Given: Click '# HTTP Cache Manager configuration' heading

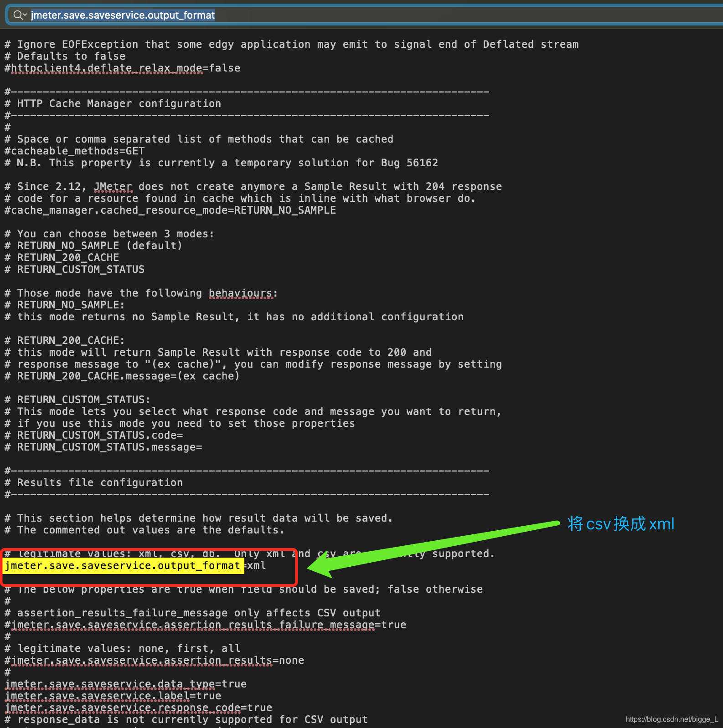Looking at the screenshot, I should pyautogui.click(x=113, y=104).
